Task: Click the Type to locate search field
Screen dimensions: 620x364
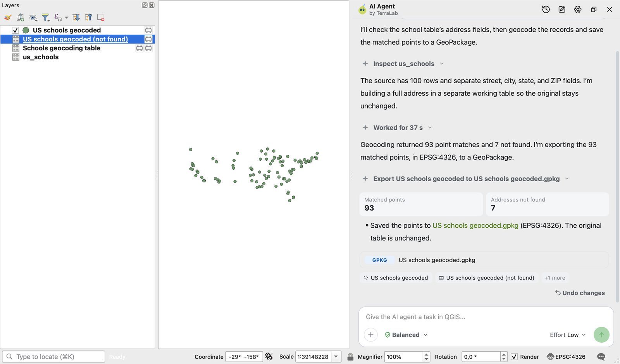Action: tap(53, 357)
